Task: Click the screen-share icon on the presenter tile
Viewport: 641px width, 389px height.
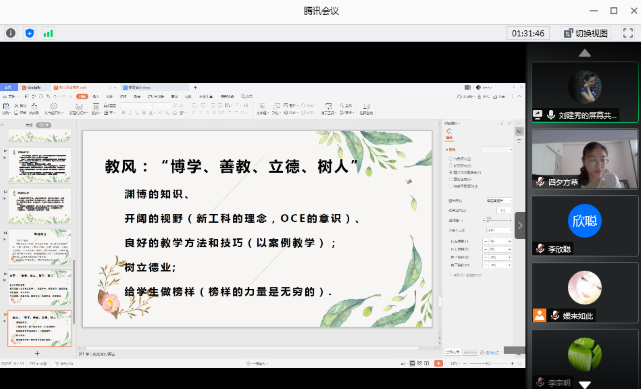Action: 538,115
